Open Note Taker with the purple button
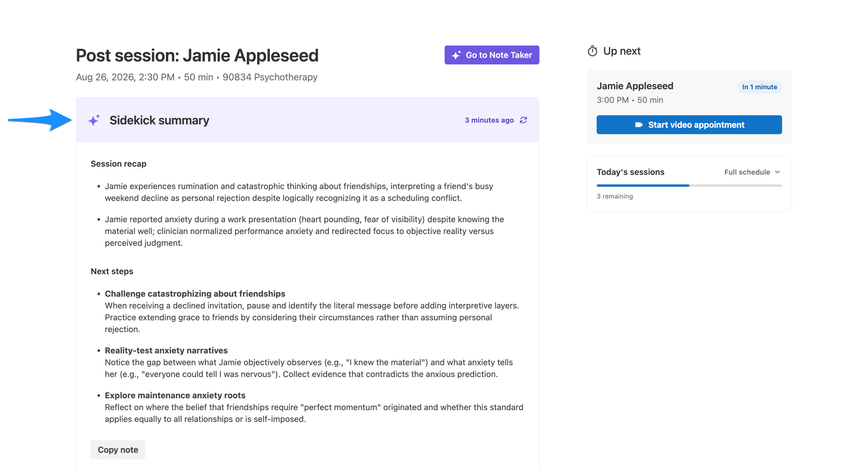The image size is (868, 471). (x=492, y=55)
